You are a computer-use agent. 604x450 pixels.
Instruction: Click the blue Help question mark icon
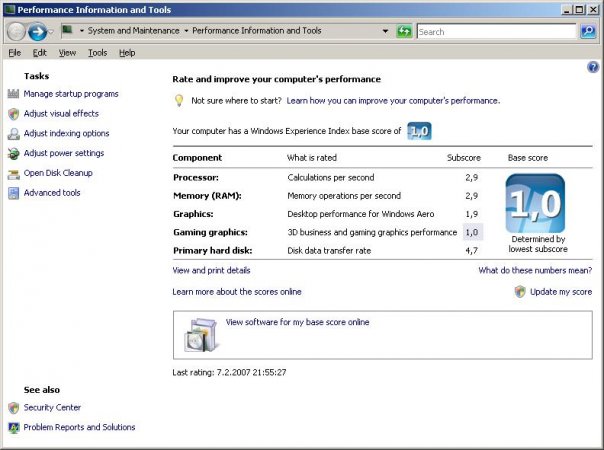(593, 67)
